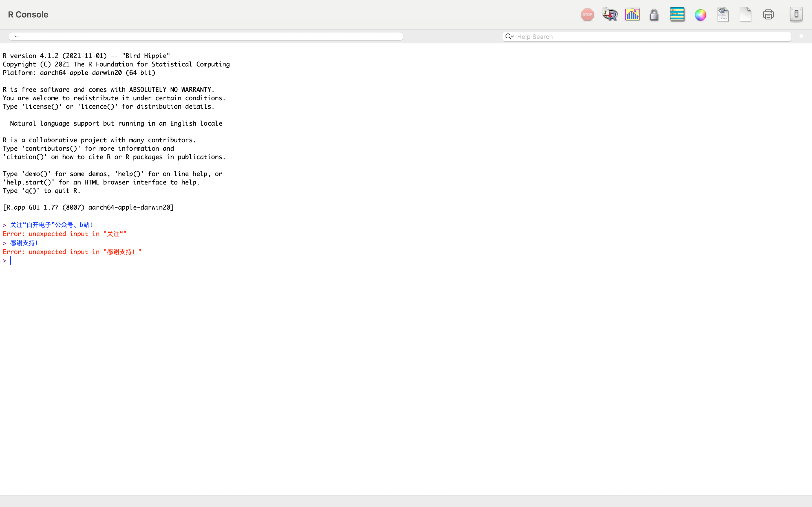812x507 pixels.
Task: Click the bottom status bar
Action: [x=406, y=501]
